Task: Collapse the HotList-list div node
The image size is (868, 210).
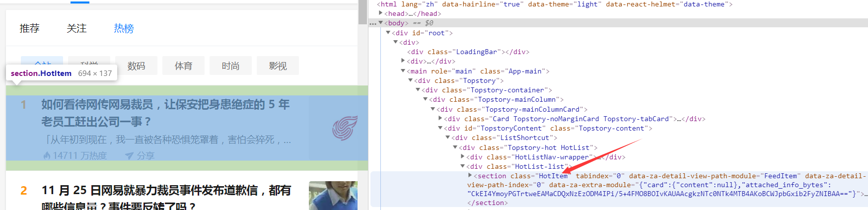Action: [x=463, y=166]
